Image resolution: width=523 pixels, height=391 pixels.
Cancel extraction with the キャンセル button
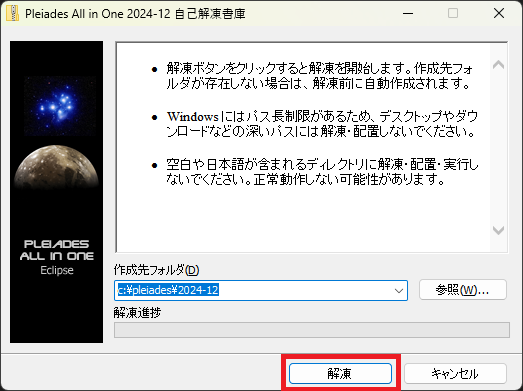(x=455, y=374)
